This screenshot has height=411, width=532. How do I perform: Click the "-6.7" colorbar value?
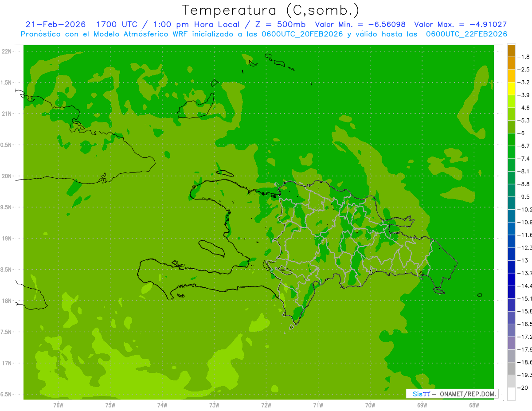524,146
